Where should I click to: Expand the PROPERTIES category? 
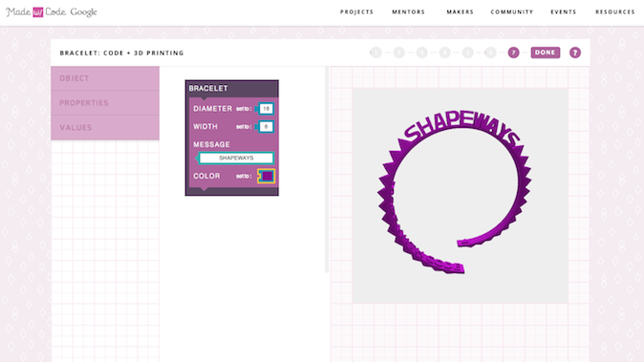(105, 103)
